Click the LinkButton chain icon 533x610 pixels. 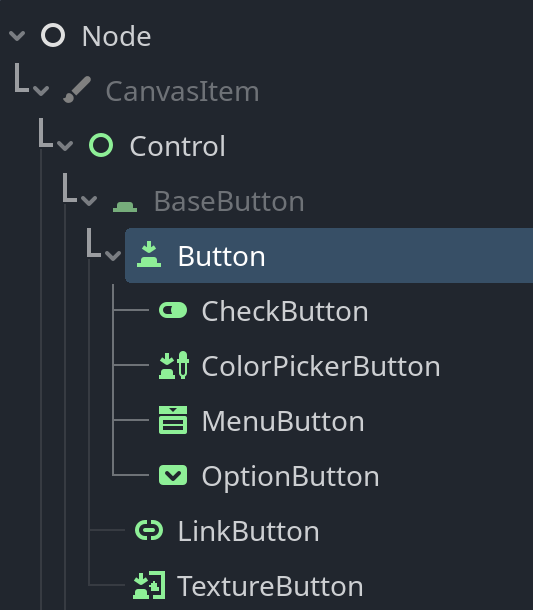coord(149,530)
